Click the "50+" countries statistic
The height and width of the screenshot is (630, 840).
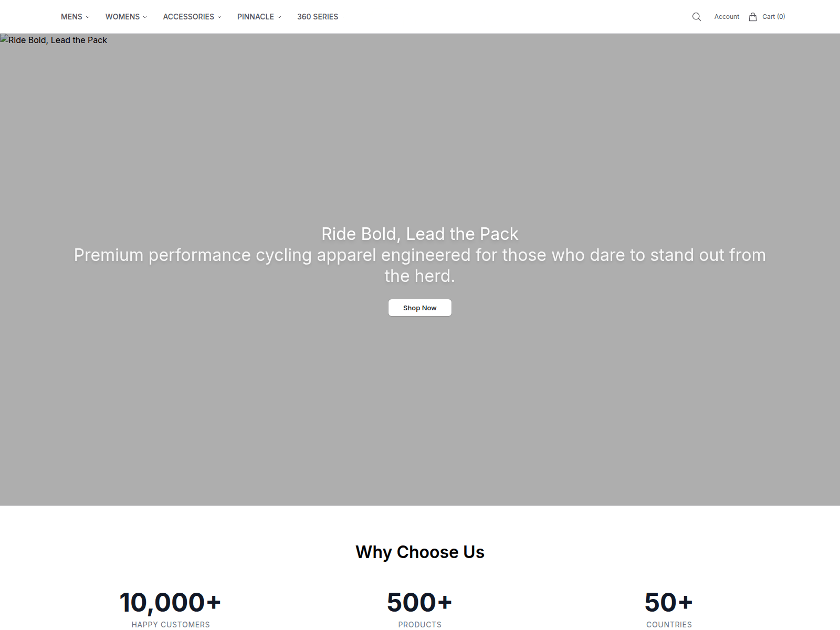tap(669, 602)
